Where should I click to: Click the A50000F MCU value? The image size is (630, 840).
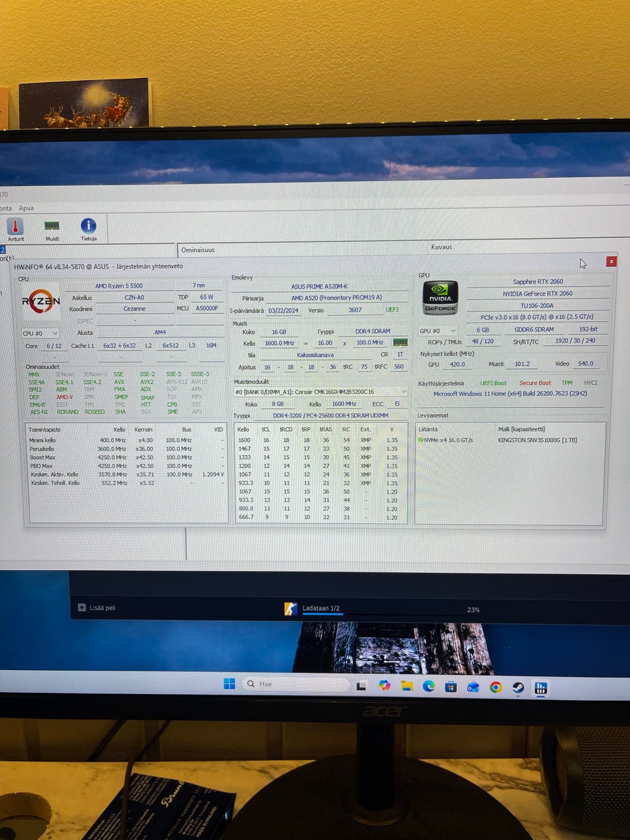click(207, 308)
